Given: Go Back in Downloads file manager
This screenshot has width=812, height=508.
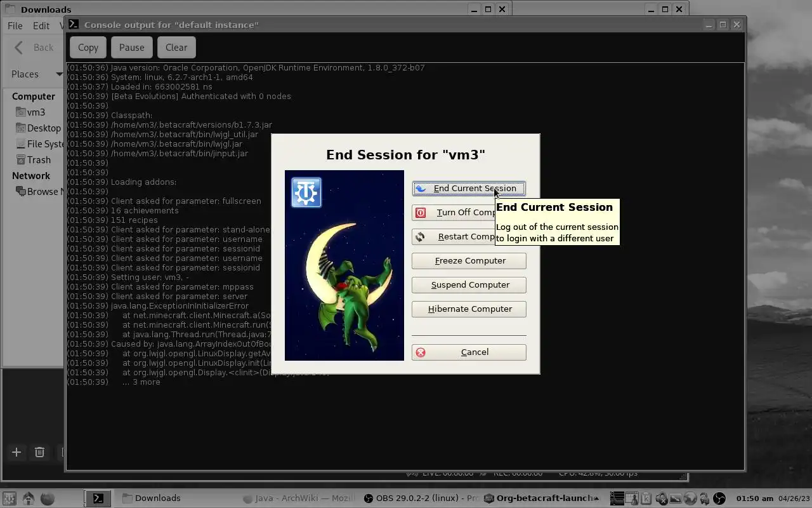Looking at the screenshot, I should pos(35,48).
